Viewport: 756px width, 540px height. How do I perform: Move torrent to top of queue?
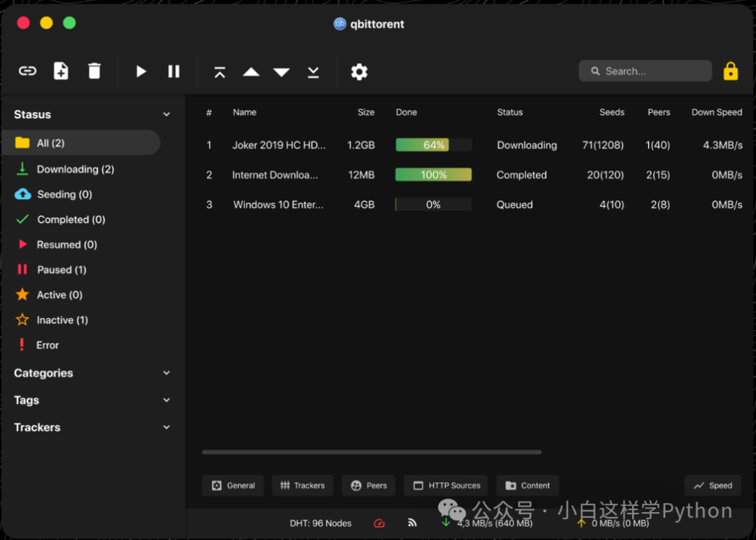click(x=220, y=72)
